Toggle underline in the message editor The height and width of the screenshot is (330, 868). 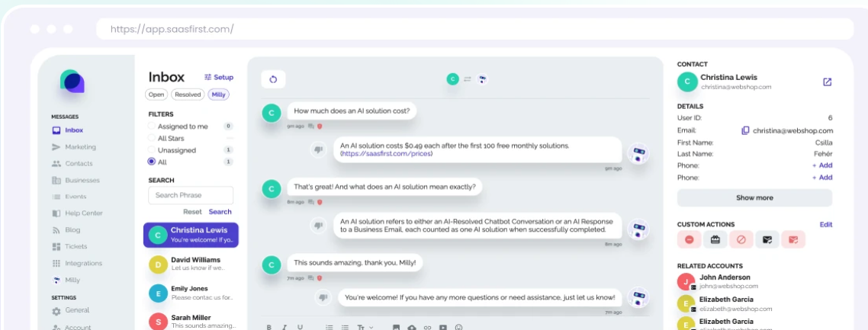tap(300, 327)
